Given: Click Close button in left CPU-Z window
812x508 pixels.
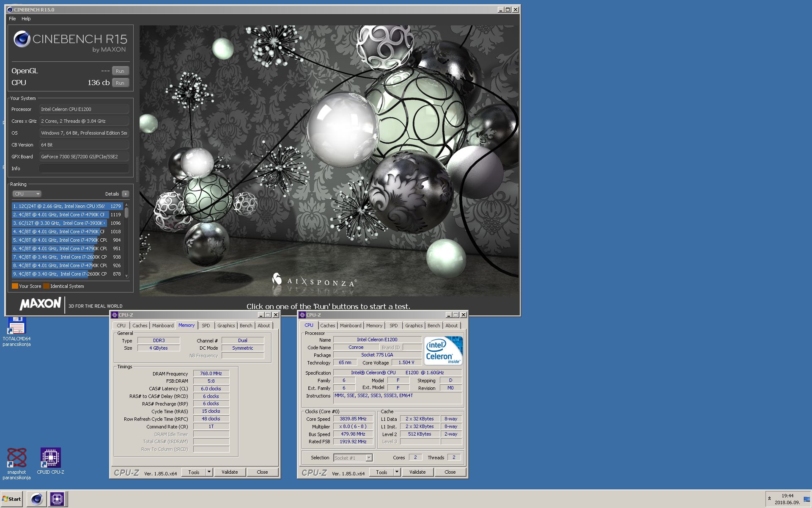Looking at the screenshot, I should pyautogui.click(x=262, y=472).
